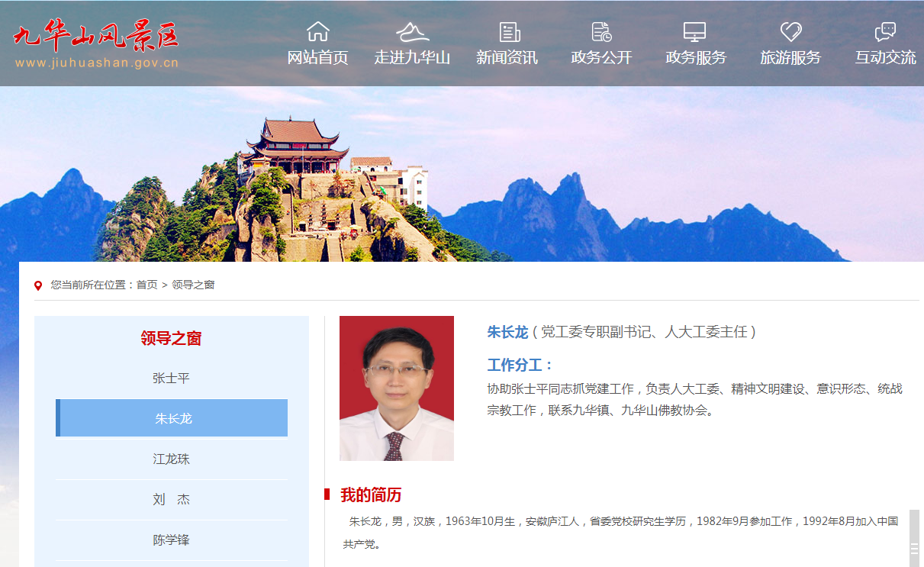The image size is (924, 567).
Task: Click the document icon above 政务公开
Action: 601,31
